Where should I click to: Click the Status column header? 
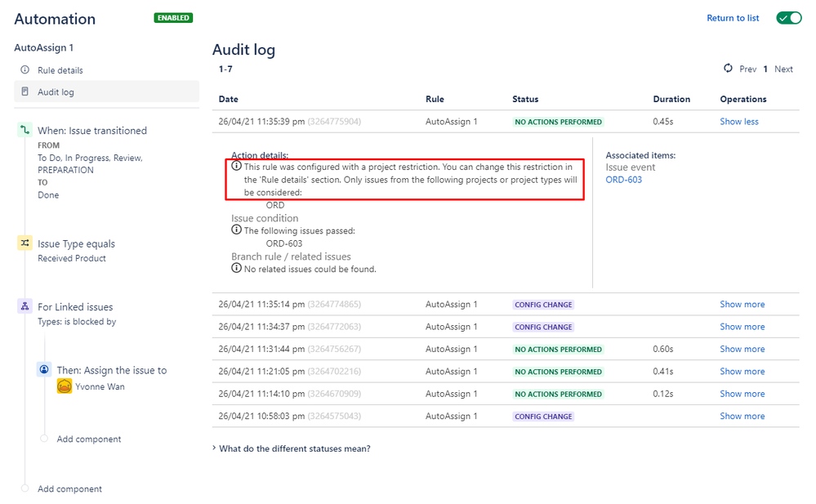coord(525,99)
